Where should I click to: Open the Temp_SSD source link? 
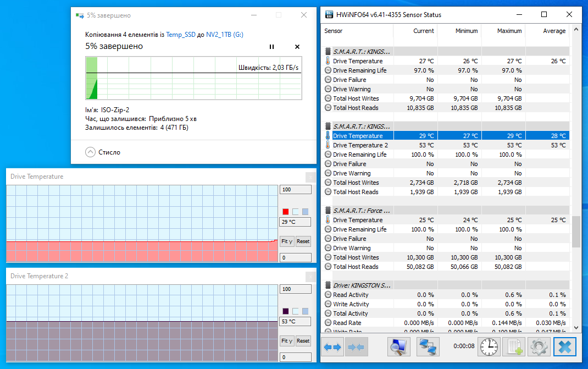[x=181, y=34]
